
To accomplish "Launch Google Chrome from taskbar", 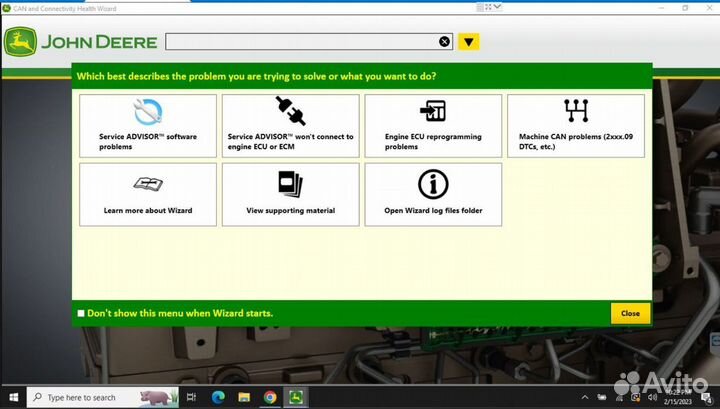I will [x=270, y=397].
